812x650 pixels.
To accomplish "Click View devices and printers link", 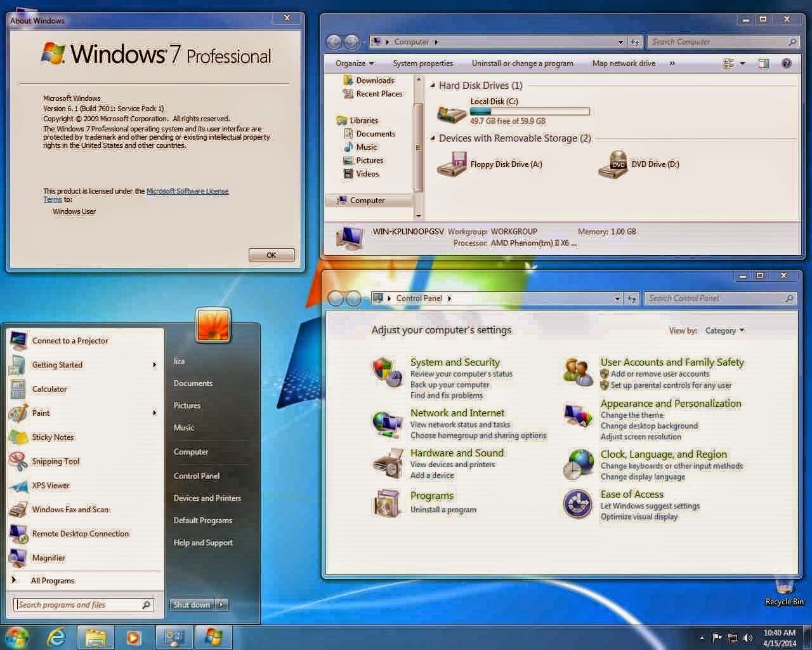I will point(452,465).
